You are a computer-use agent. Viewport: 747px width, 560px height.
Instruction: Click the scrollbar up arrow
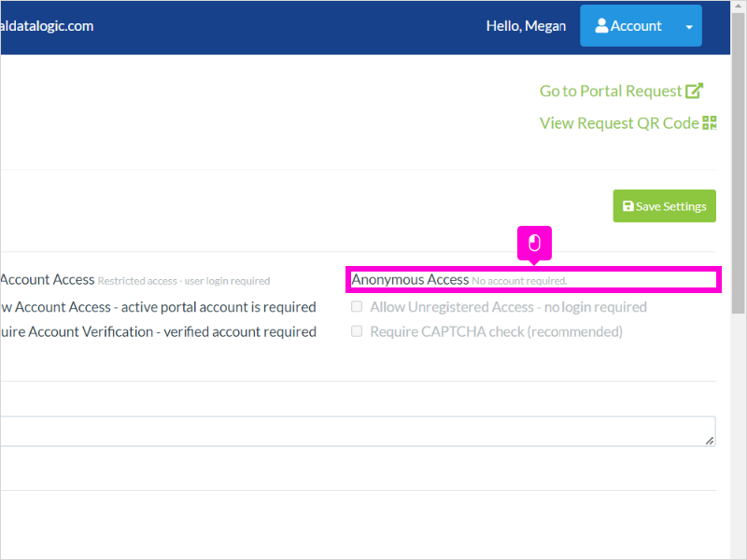pos(738,6)
